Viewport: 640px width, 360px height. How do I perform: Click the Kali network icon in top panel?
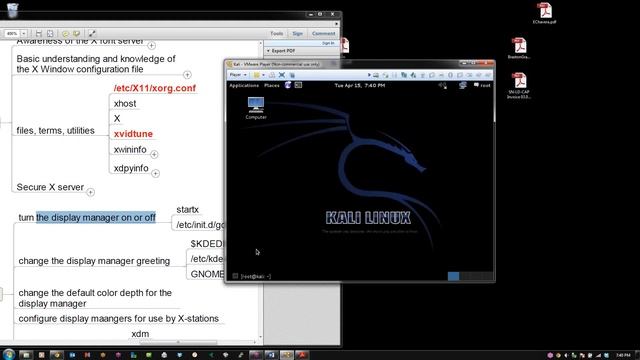[462, 85]
